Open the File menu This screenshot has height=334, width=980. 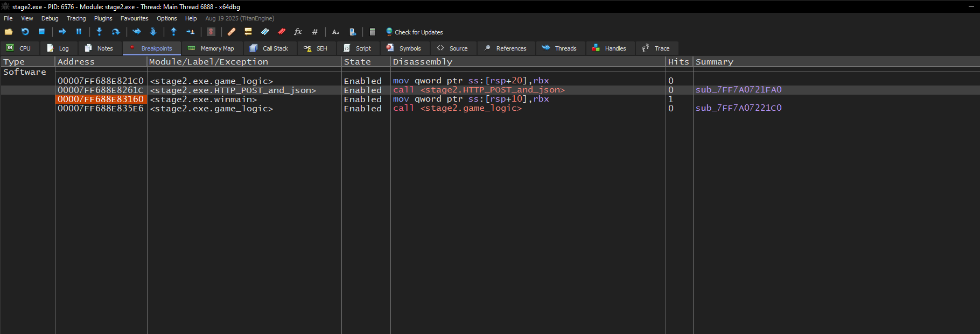[8, 18]
